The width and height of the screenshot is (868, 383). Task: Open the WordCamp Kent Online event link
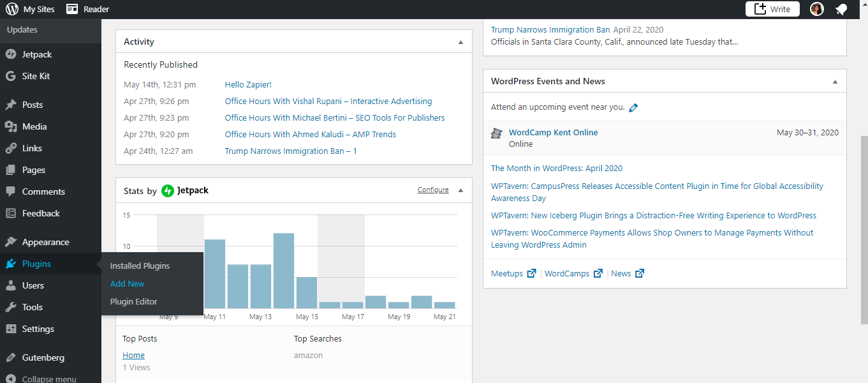(554, 132)
